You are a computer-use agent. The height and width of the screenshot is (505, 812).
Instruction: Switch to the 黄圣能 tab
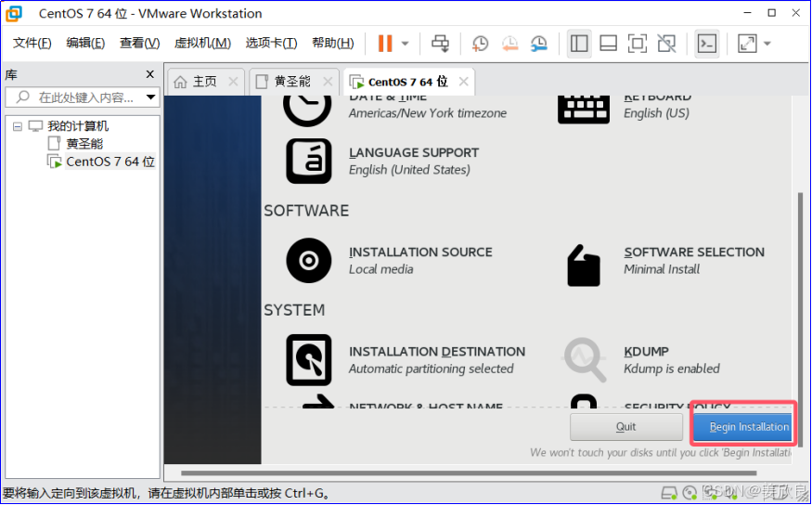click(x=292, y=82)
